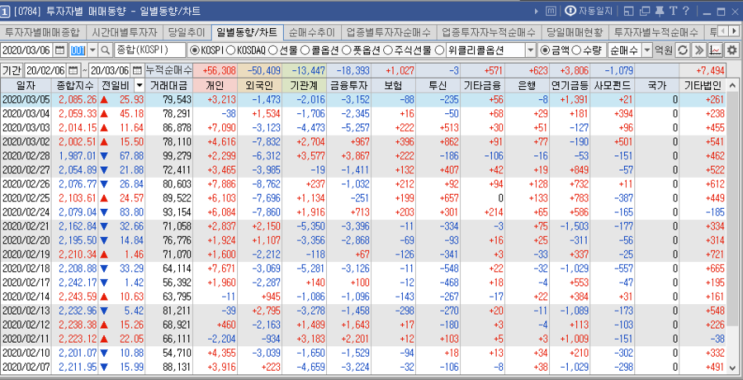Screen dimensions: 743x380
Task: Switch to the 투자자별매매종합 tab
Action: (43, 32)
